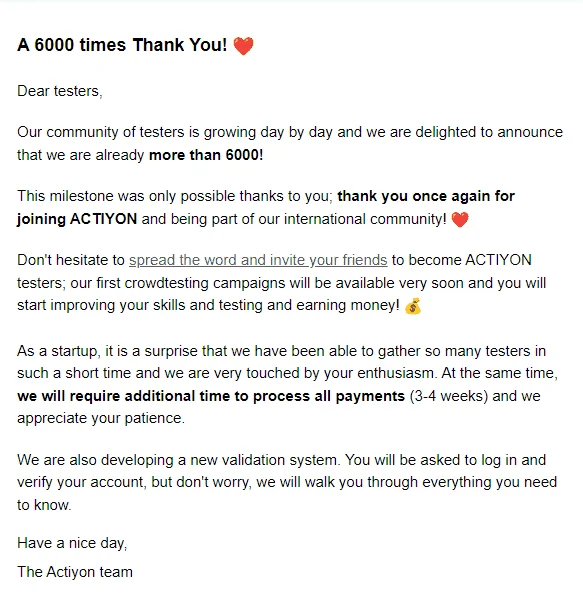Click the heart emoji after 'international community!'

[460, 220]
